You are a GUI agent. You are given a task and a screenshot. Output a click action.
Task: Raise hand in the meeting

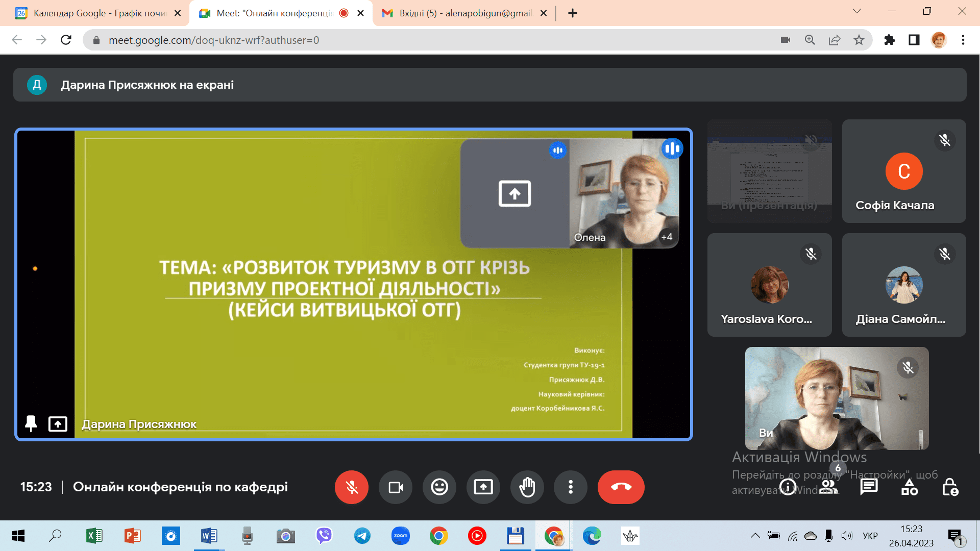pos(527,487)
